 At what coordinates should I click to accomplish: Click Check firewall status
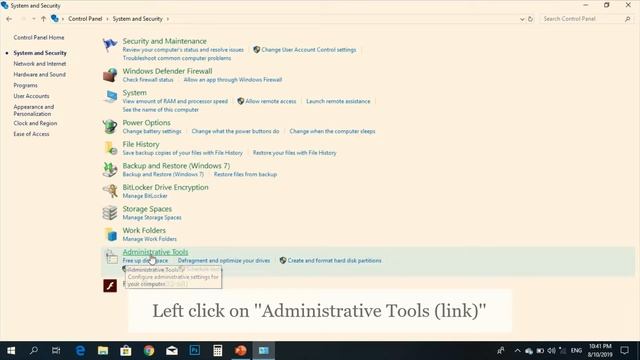click(148, 80)
